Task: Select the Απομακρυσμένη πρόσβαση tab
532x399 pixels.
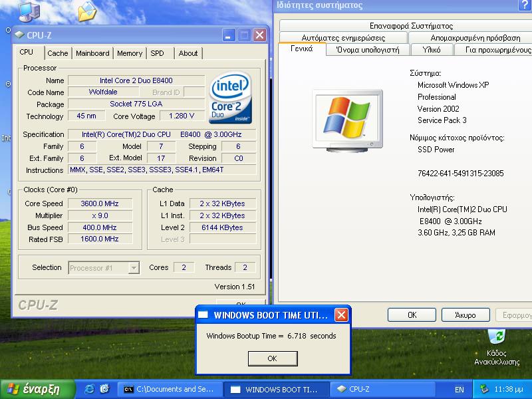Action: point(470,38)
